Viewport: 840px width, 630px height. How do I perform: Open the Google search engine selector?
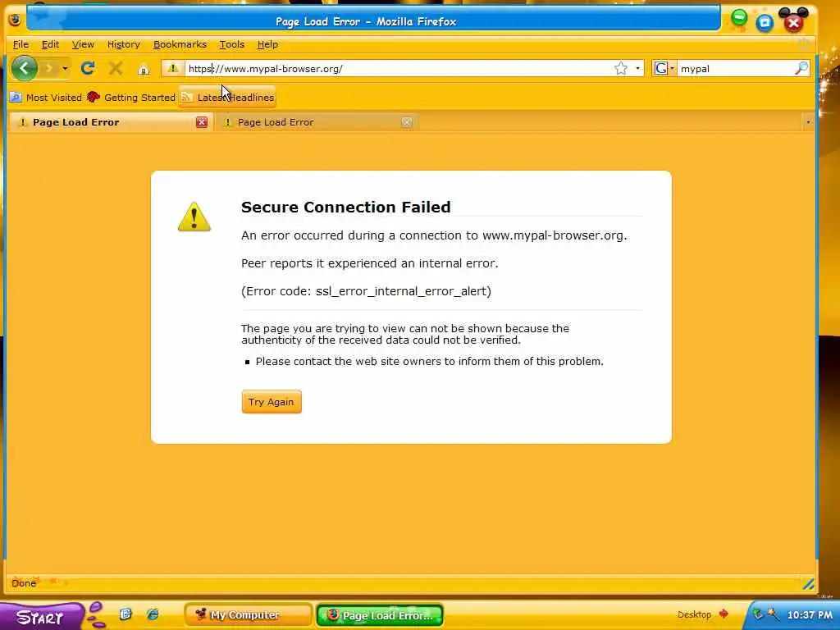coord(664,68)
